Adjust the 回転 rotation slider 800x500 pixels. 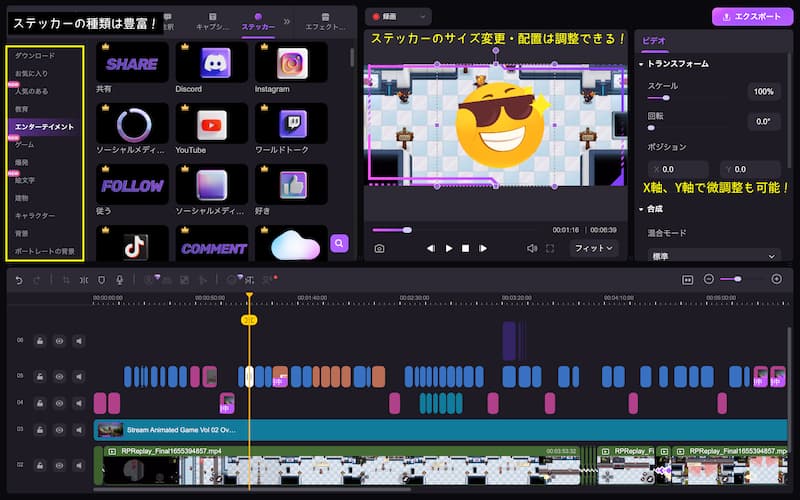[652, 128]
